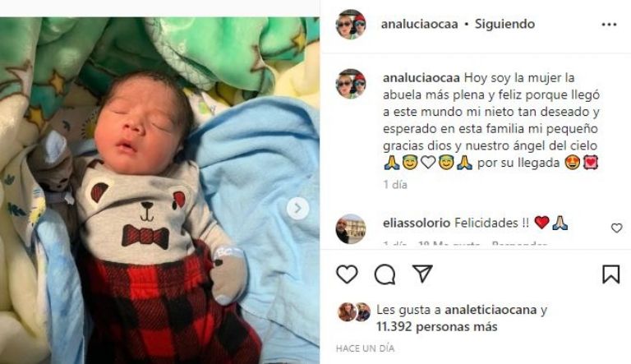Screen dimensions: 631x364
Task: Open the HACE UN DÍA timestamp
Action: pos(365,348)
